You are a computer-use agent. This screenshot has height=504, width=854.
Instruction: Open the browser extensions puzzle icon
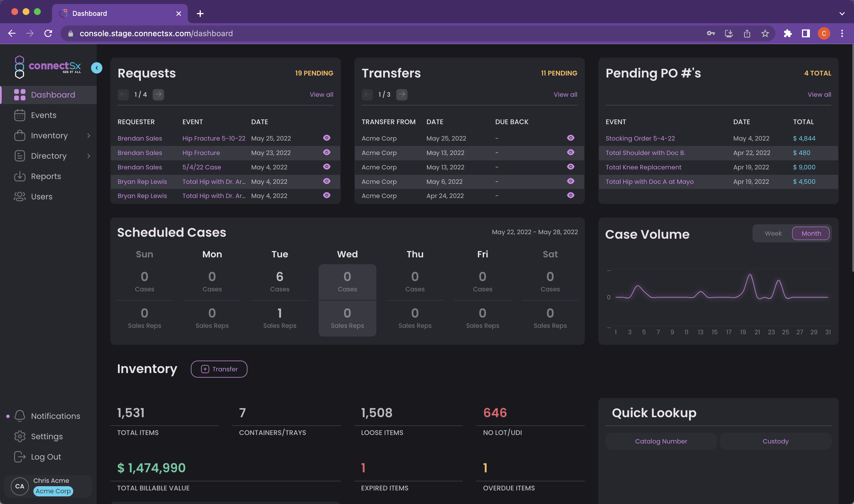click(788, 33)
